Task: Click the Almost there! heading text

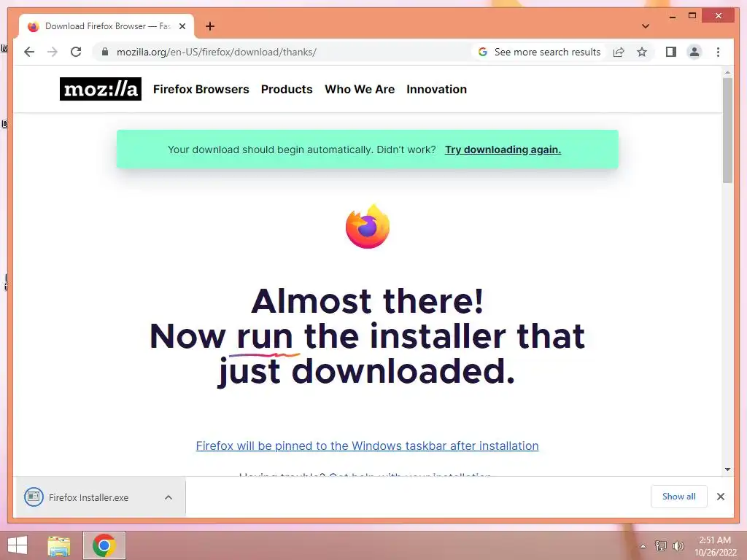Action: (x=368, y=301)
